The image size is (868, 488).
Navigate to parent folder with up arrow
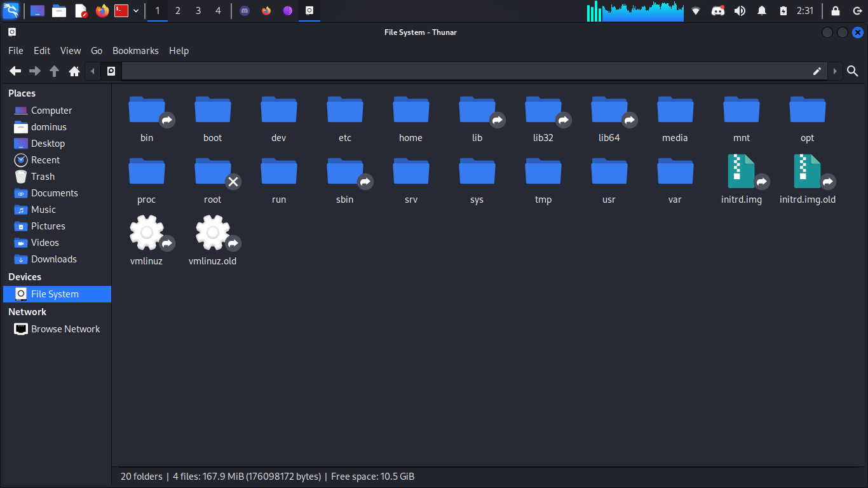click(55, 71)
